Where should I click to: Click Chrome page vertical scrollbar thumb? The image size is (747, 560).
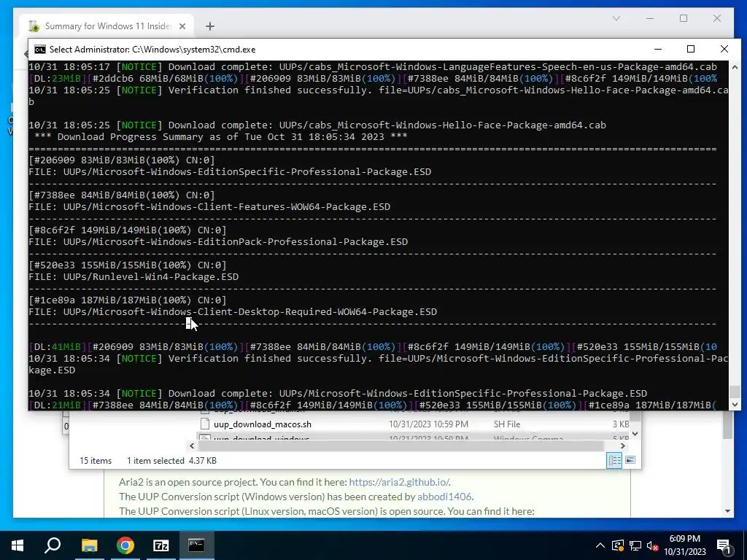pyautogui.click(x=727, y=425)
